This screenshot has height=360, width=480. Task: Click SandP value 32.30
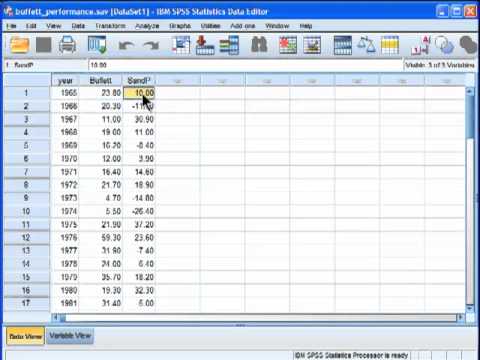click(x=139, y=290)
